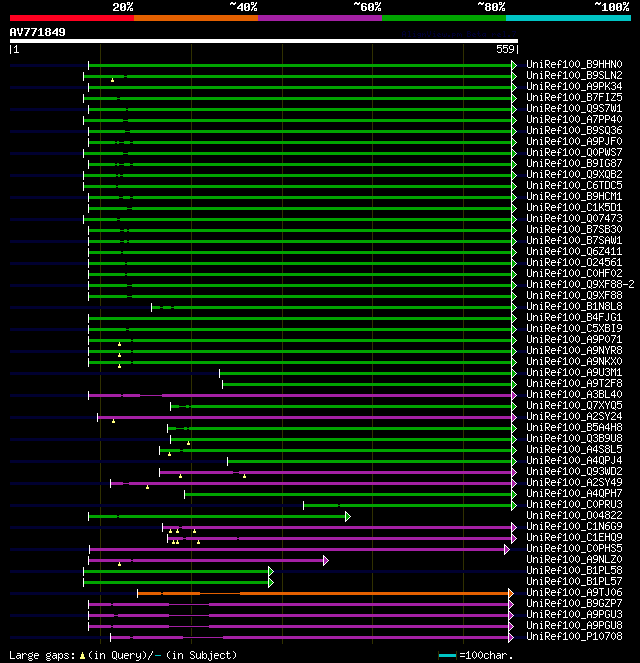Click the UniRef100_B9HHN0 hit label

(x=574, y=64)
